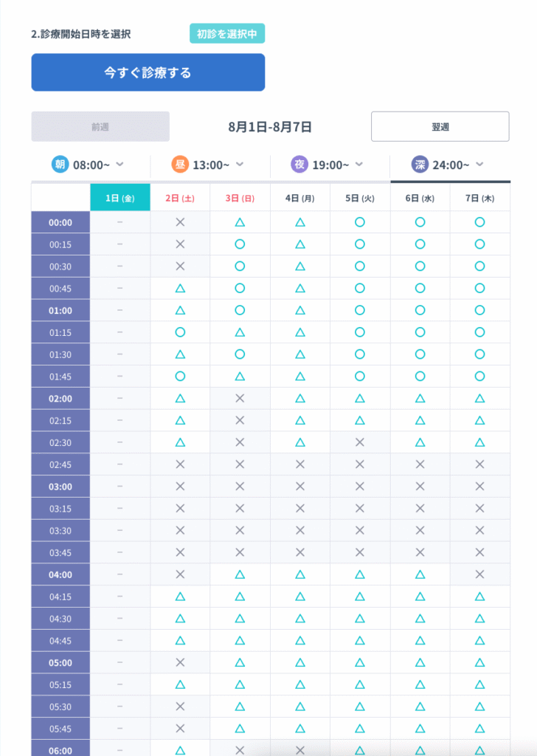Click the orange 昼 circle icon
Screen dimensions: 537x756
click(180, 165)
